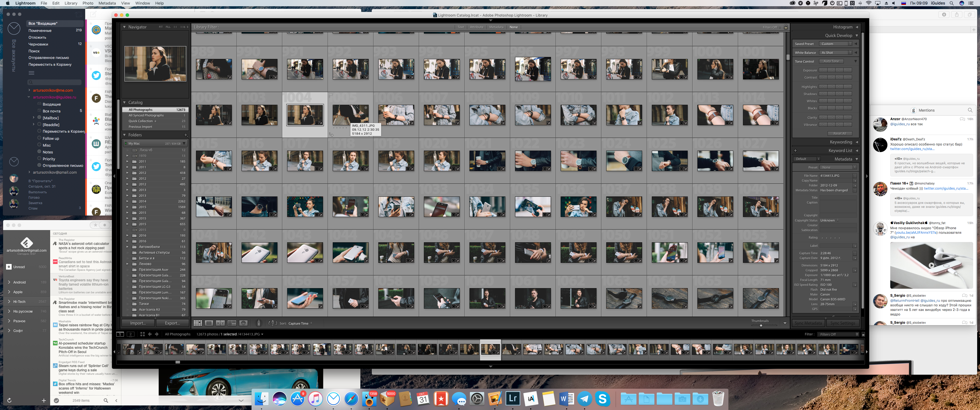Select Metadata in Library Filter bar
Viewport: 980px width, 410px height.
496,27
